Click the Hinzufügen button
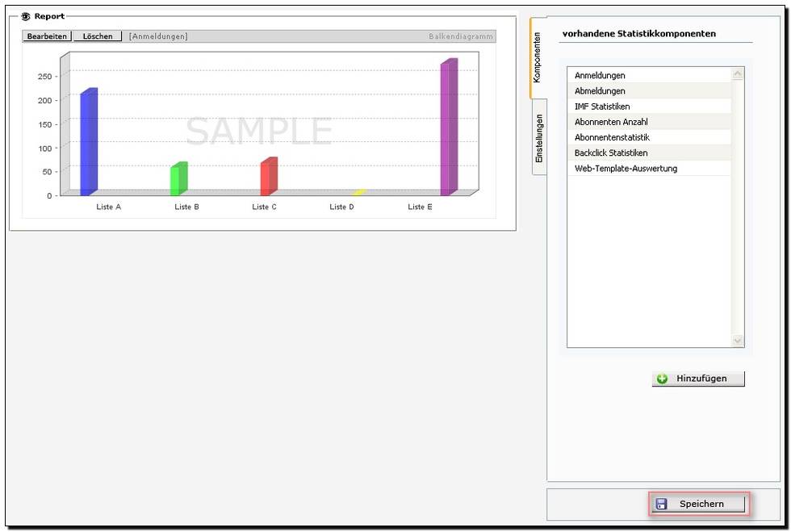 click(x=698, y=379)
